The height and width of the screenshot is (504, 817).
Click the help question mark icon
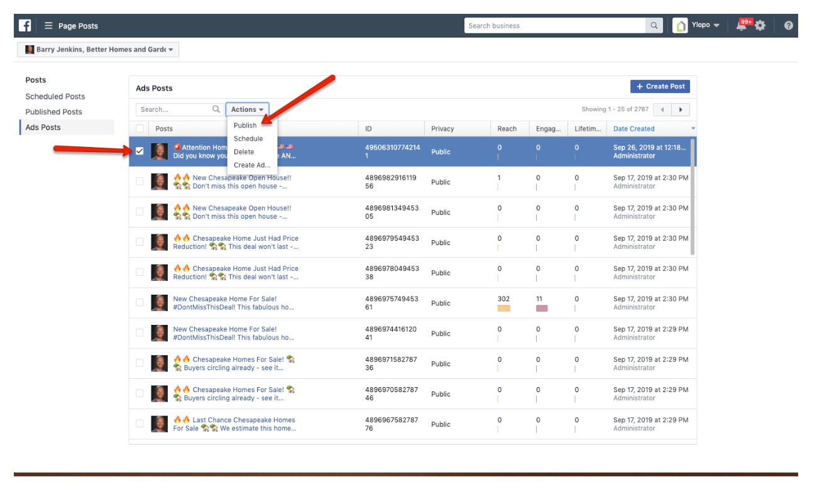tap(788, 26)
